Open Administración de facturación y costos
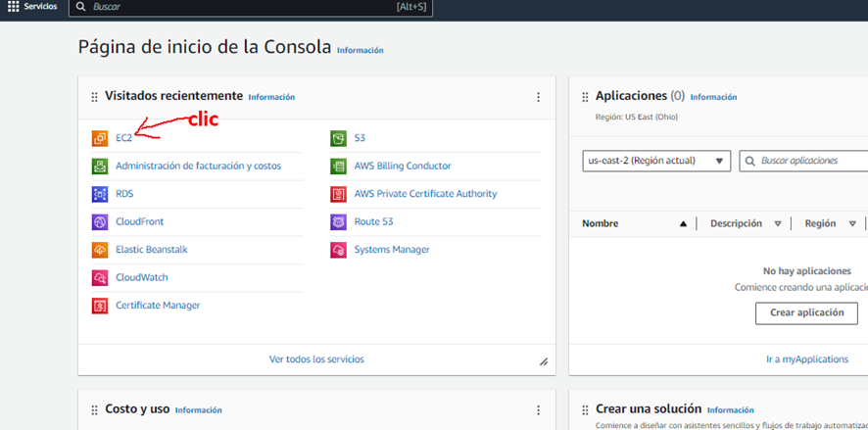Screen dimensions: 868x430 click(198, 166)
